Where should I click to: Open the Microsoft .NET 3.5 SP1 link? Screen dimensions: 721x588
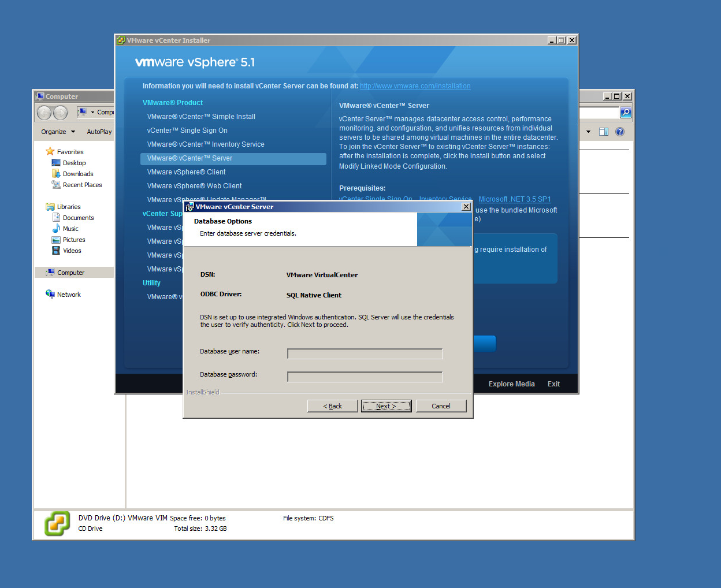coord(514,199)
